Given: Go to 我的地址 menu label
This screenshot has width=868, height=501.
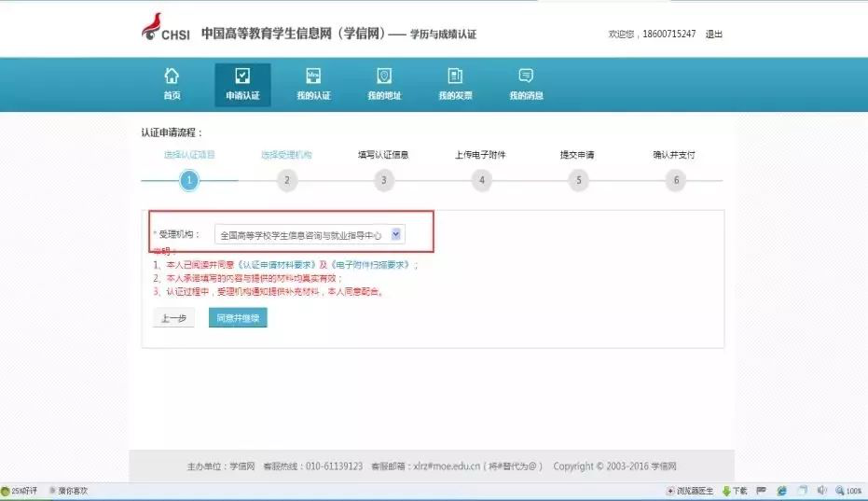Looking at the screenshot, I should pos(384,95).
